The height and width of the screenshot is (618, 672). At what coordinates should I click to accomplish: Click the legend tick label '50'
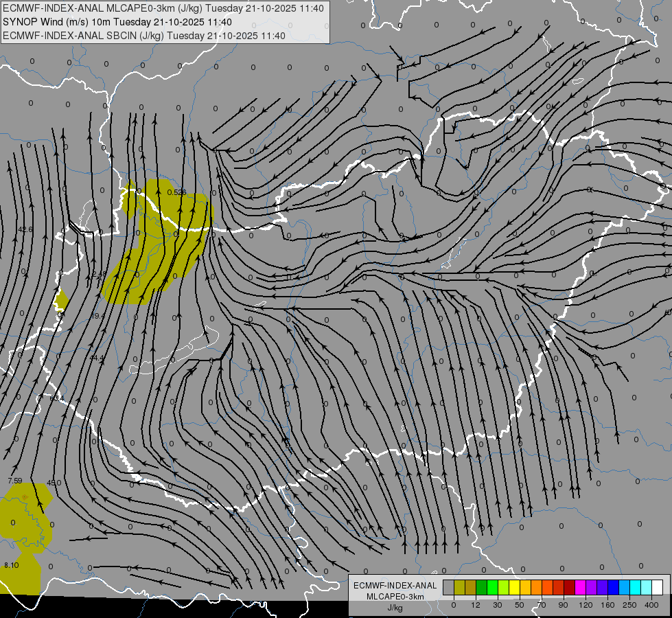click(520, 605)
